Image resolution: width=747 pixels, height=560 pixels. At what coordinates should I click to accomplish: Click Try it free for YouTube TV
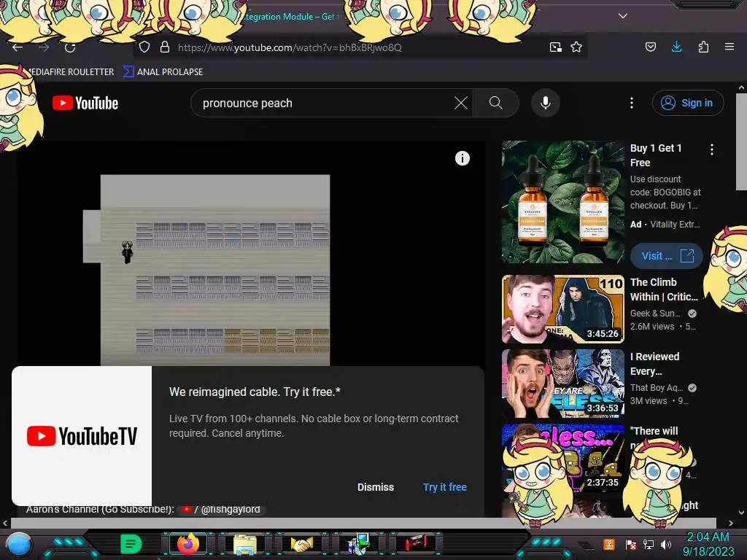point(444,487)
